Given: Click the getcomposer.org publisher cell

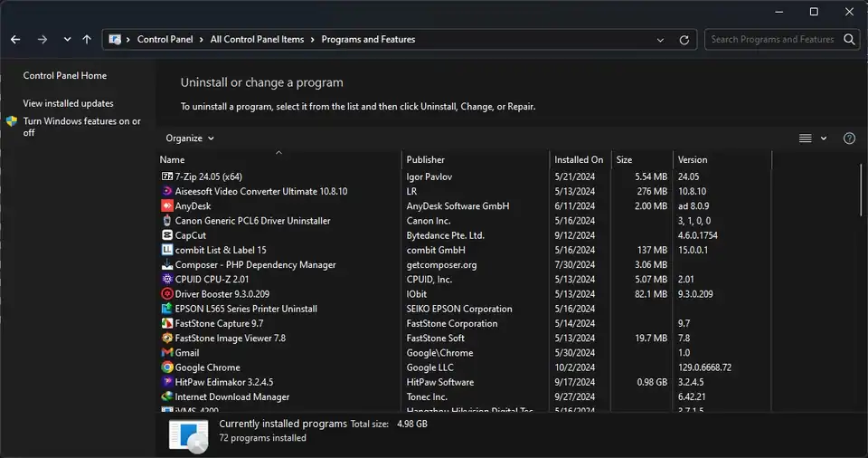Looking at the screenshot, I should coord(441,264).
